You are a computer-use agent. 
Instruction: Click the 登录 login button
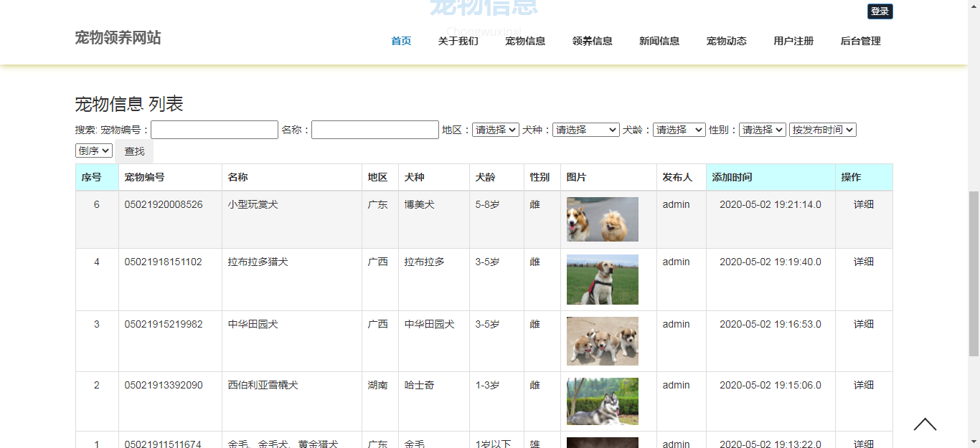[x=880, y=11]
